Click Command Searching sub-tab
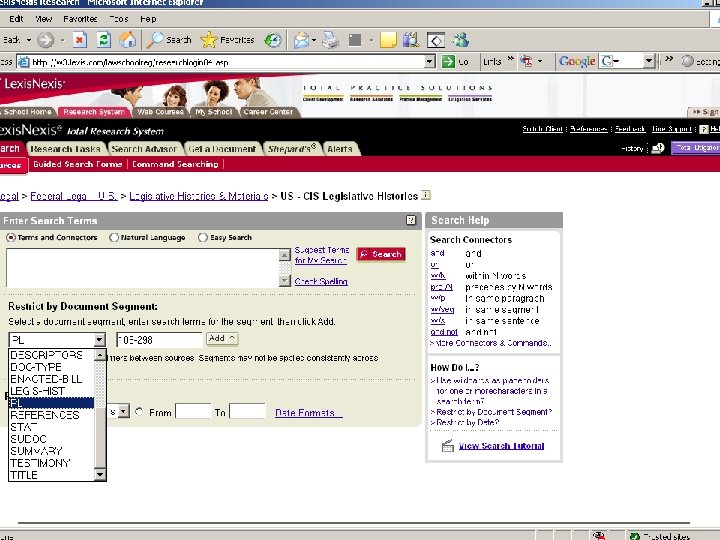The image size is (720, 540). [x=175, y=164]
